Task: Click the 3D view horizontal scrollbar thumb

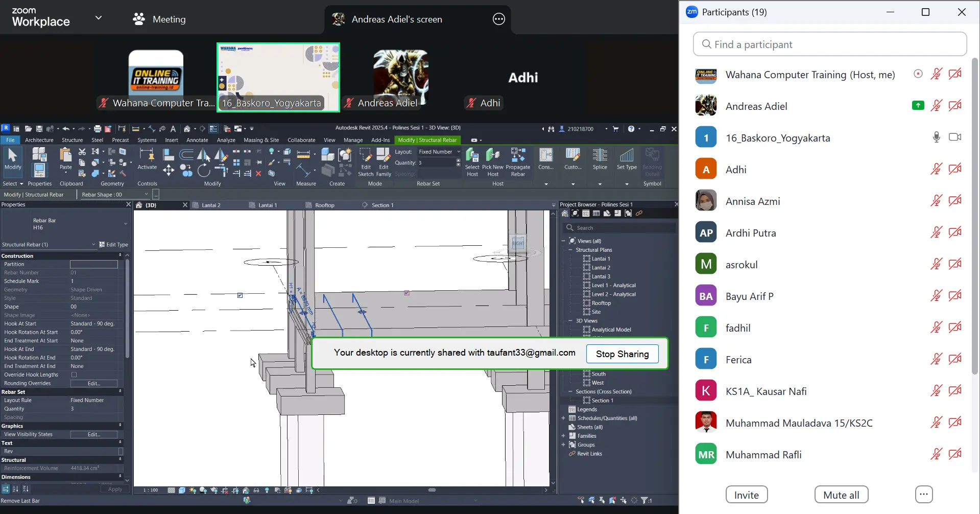Action: pos(432,490)
